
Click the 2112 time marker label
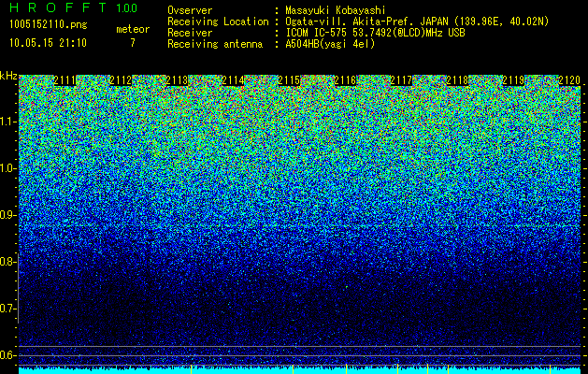pyautogui.click(x=121, y=80)
